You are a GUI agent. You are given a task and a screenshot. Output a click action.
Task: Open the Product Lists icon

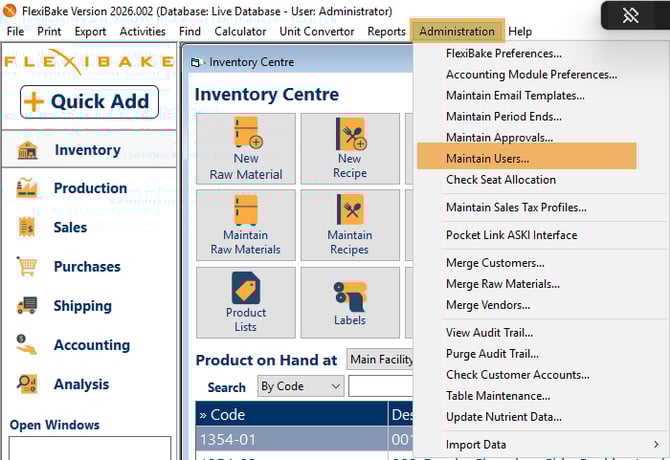[x=246, y=302]
